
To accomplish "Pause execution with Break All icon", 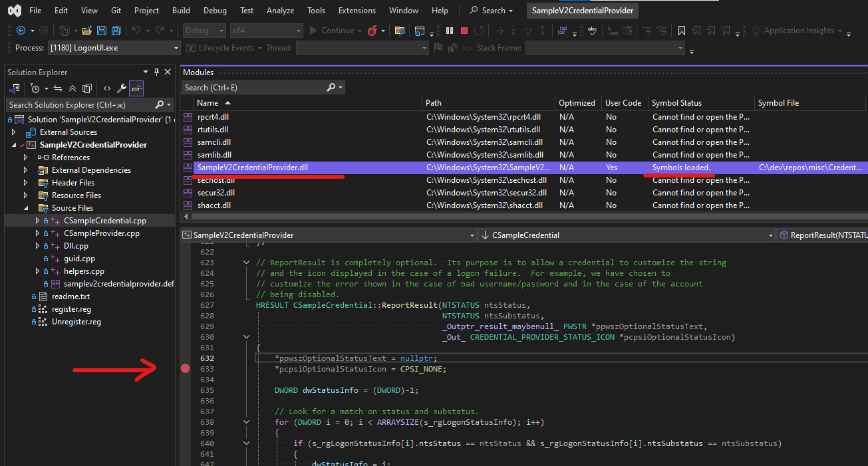I will click(x=450, y=31).
